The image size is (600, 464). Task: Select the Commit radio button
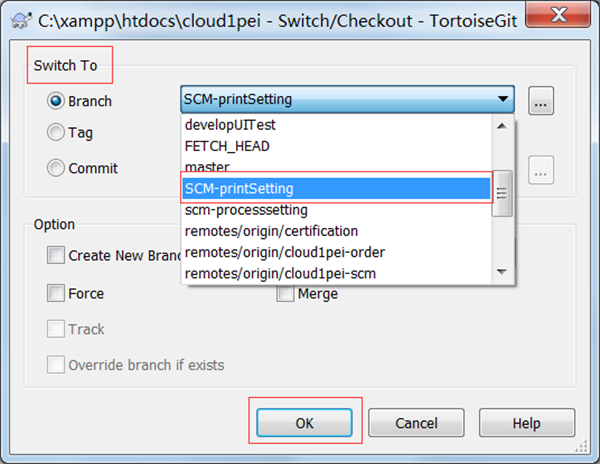[x=56, y=168]
